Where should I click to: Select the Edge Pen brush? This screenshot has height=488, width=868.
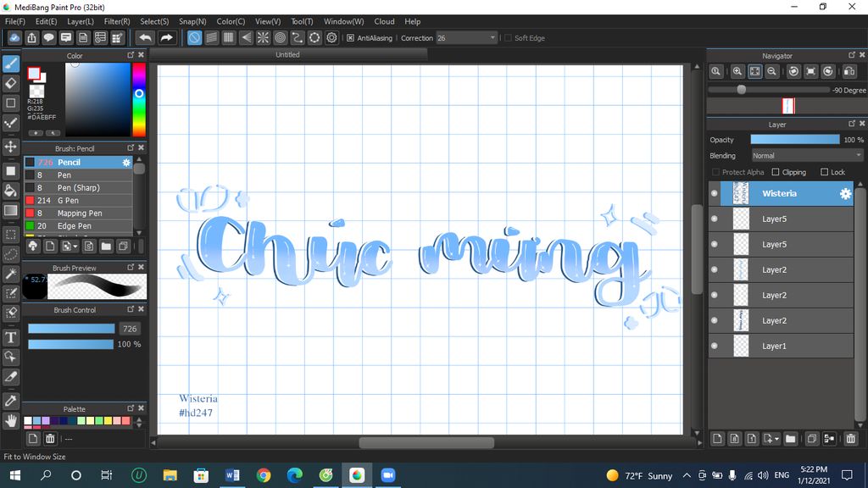click(x=78, y=225)
